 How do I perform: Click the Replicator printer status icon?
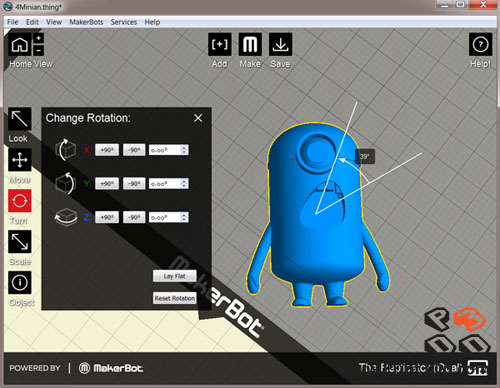(477, 368)
